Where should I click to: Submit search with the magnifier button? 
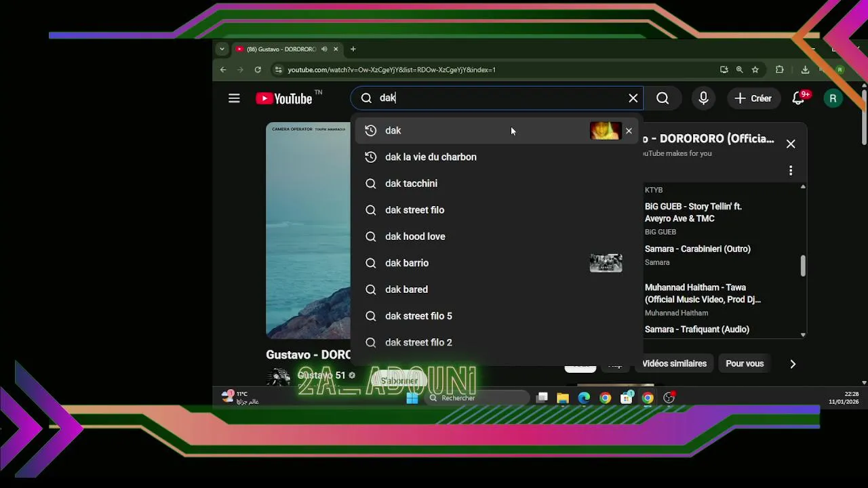point(663,98)
